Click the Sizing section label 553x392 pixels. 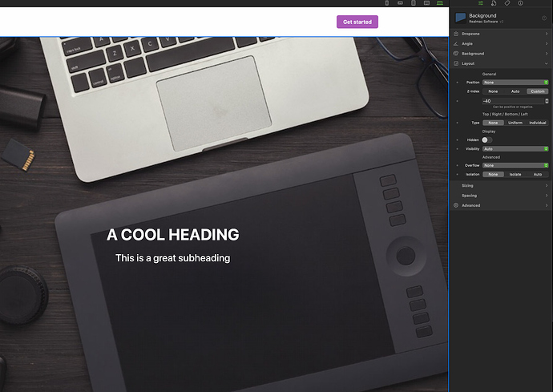coord(467,186)
